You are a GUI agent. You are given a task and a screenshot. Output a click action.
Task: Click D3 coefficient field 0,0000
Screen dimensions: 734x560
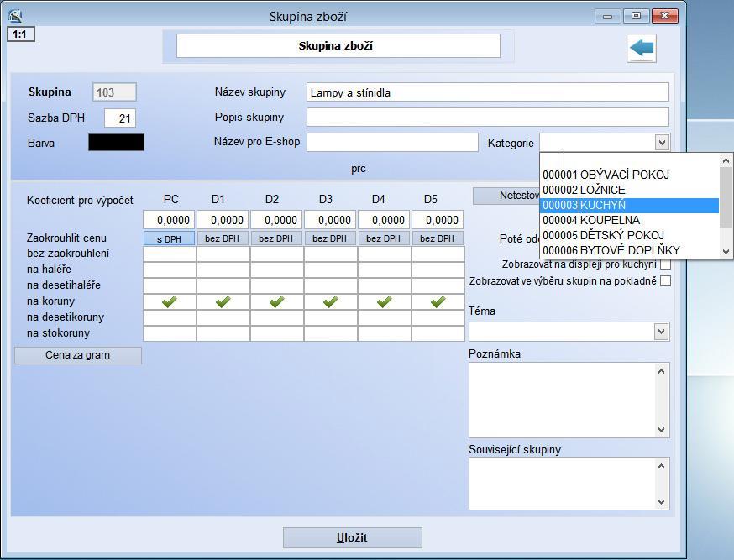[x=331, y=220]
